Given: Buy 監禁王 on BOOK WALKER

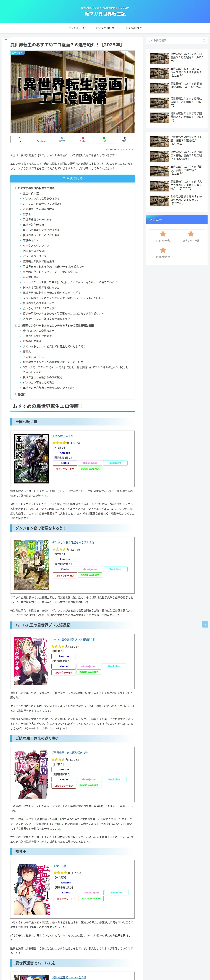Looking at the screenshot, I should click(91, 899).
